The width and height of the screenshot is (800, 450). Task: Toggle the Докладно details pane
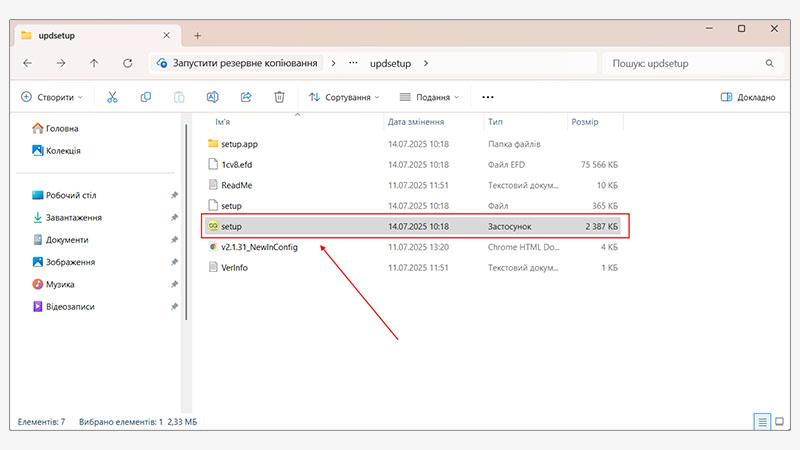pos(747,97)
